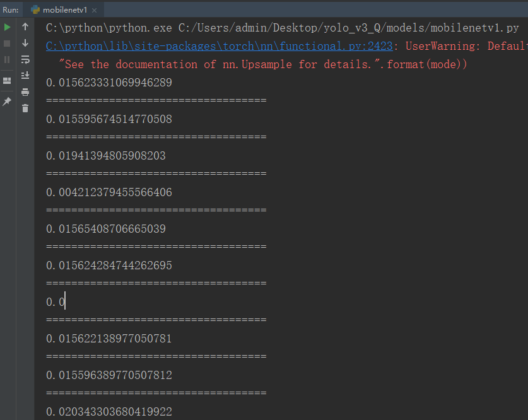528x420 pixels.
Task: Pause console output updates
Action: [6, 58]
